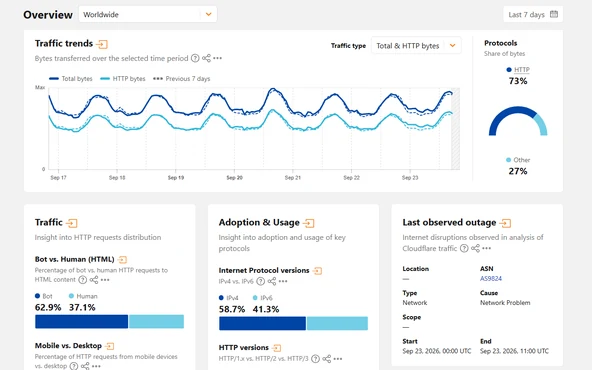Viewport: 592px width, 370px height.
Task: Open Last observed outage detail icon
Action: pyautogui.click(x=505, y=224)
